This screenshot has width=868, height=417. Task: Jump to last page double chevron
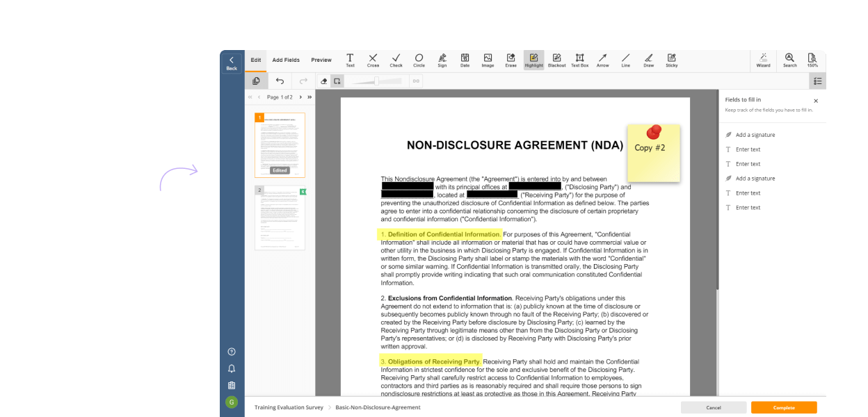pyautogui.click(x=310, y=97)
